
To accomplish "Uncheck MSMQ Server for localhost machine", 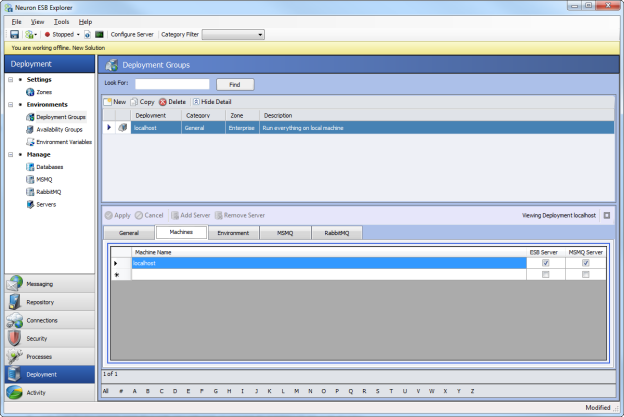I will coord(585,263).
